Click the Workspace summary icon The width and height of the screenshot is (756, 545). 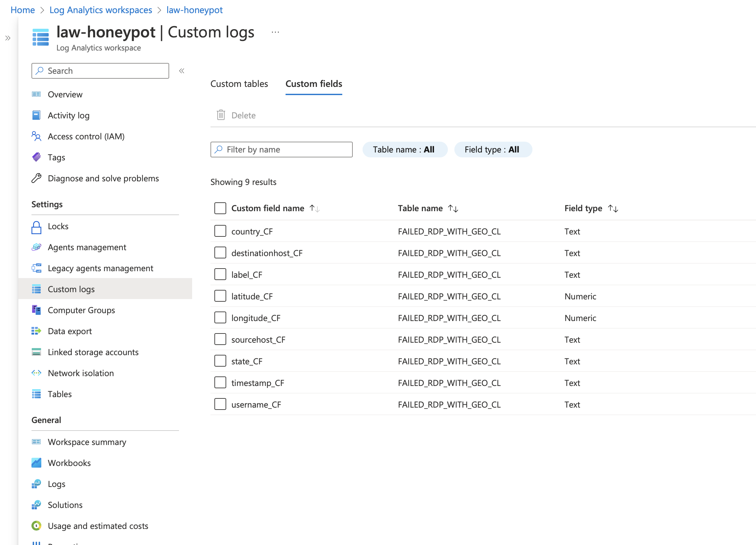pos(36,442)
